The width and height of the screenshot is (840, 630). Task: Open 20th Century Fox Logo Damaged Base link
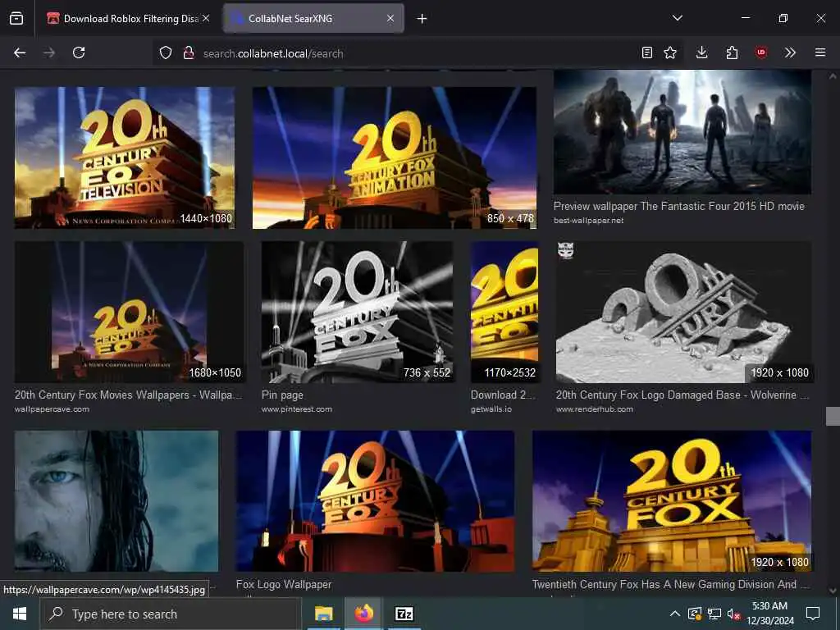pos(682,395)
